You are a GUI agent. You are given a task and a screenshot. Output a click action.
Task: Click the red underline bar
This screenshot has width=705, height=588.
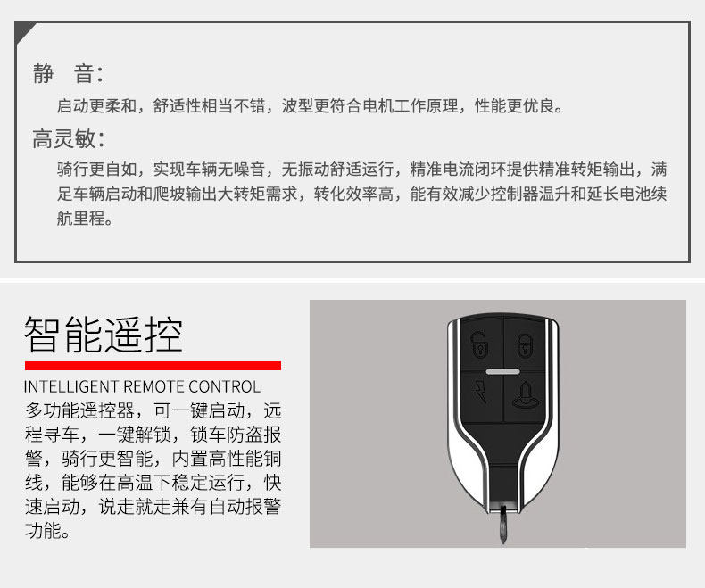click(153, 366)
